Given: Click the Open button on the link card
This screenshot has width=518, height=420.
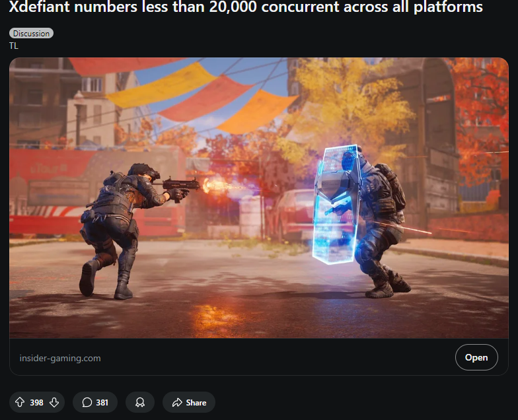Looking at the screenshot, I should (x=476, y=357).
